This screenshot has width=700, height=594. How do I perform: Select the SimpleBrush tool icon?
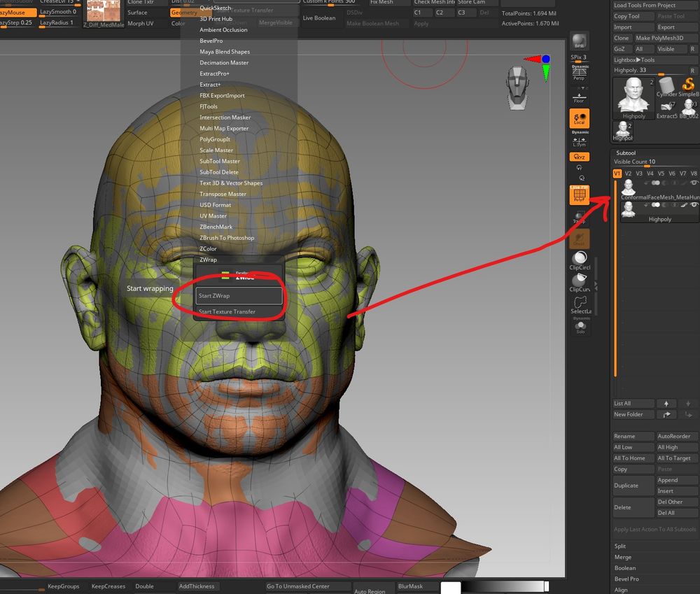(x=688, y=87)
